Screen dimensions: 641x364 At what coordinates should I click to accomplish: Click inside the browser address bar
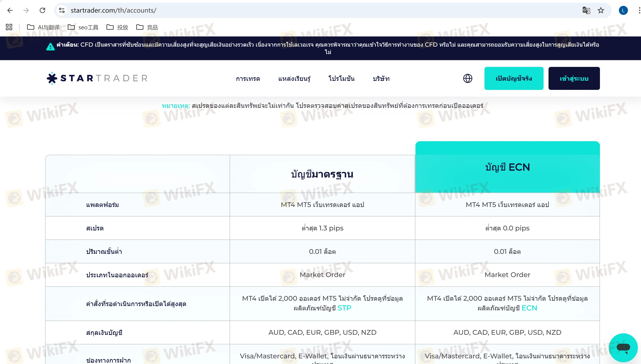point(175,10)
